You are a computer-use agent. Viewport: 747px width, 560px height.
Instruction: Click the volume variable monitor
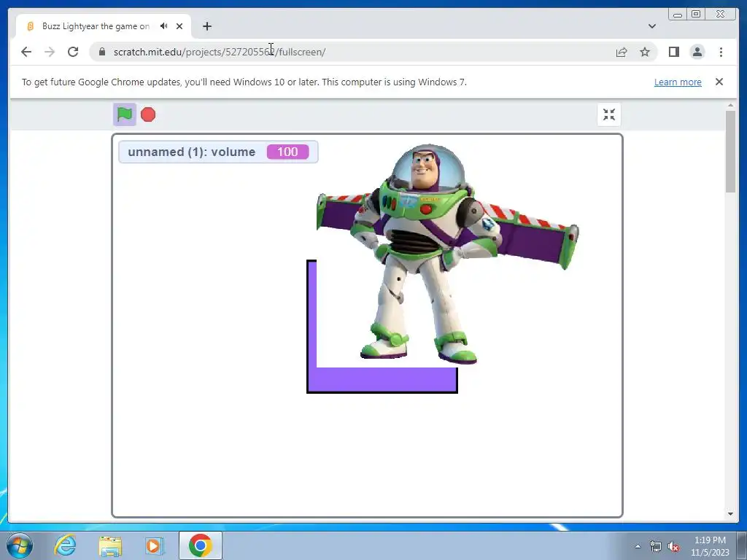pyautogui.click(x=218, y=152)
